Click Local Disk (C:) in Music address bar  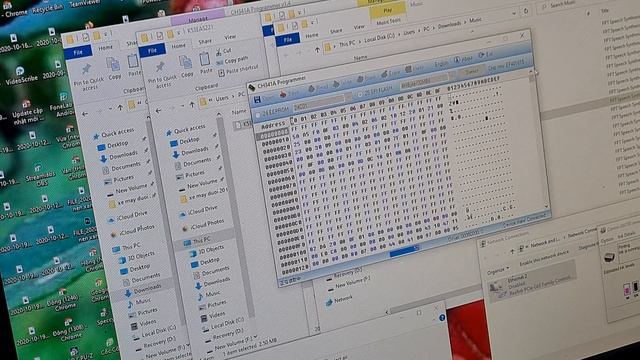[379, 38]
